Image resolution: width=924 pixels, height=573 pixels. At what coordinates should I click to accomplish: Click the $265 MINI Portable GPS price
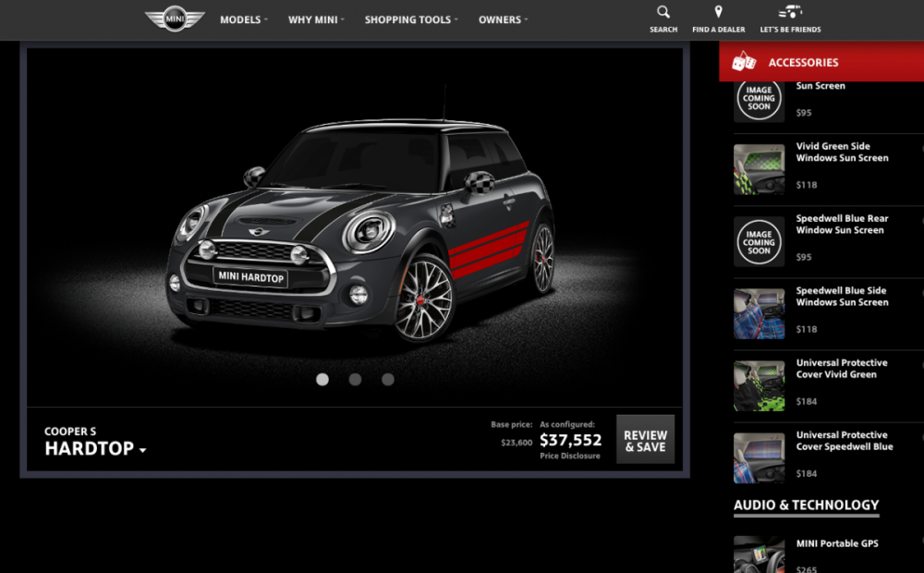click(806, 569)
